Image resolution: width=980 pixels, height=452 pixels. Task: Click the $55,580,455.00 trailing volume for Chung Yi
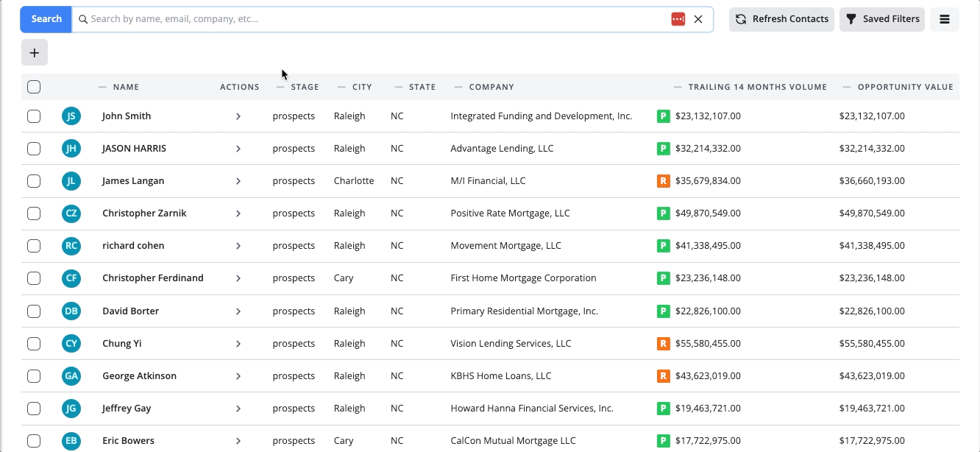(x=708, y=343)
